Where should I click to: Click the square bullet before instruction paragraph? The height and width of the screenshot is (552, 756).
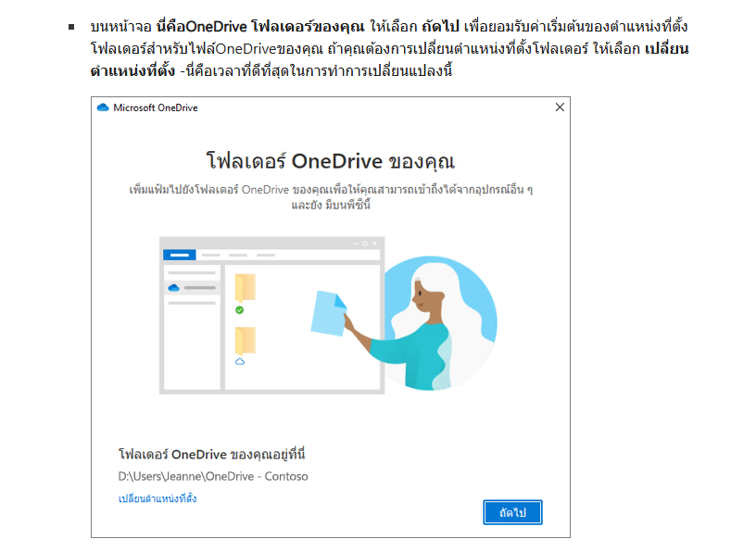tap(71, 27)
